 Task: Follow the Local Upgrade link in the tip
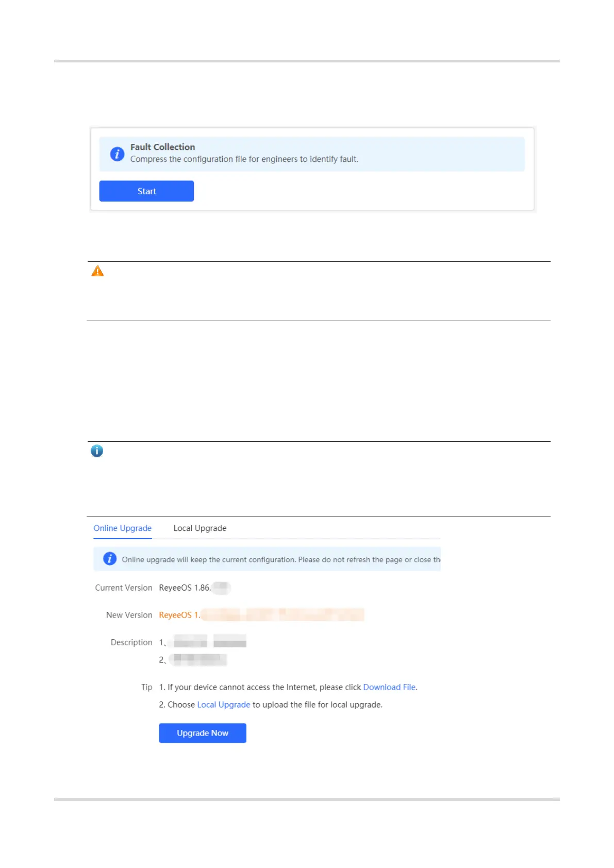[224, 705]
